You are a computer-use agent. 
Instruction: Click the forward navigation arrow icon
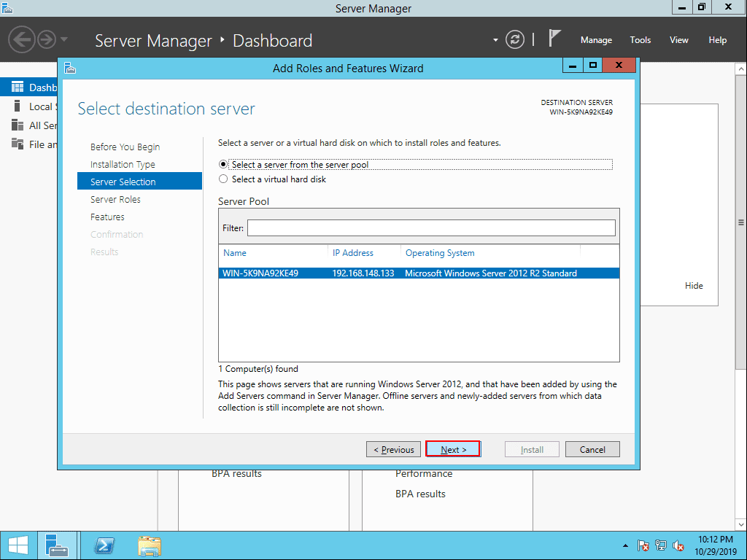pos(47,39)
